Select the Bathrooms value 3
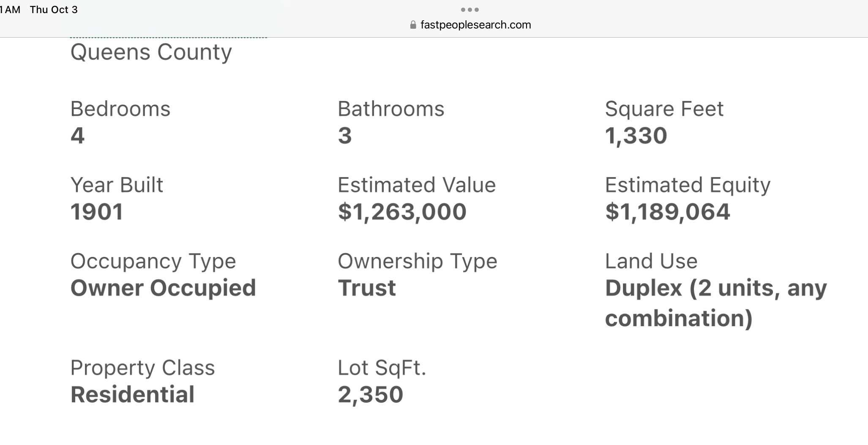 [x=344, y=136]
